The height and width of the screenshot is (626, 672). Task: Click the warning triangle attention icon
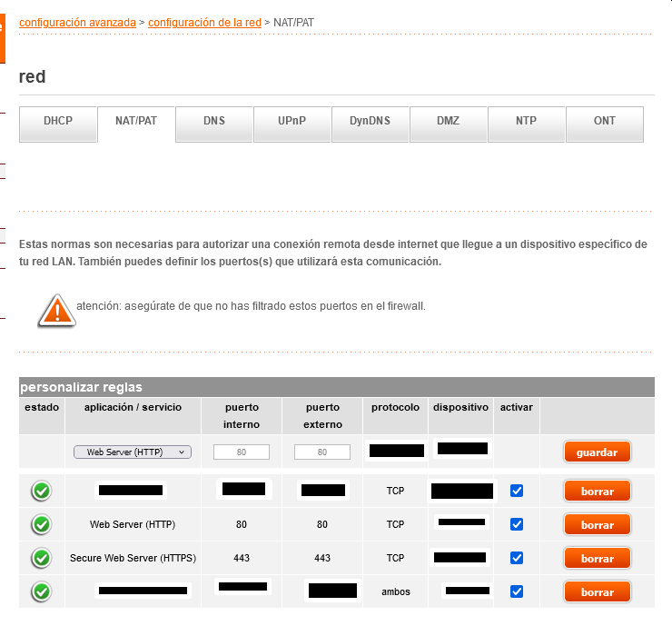56,310
